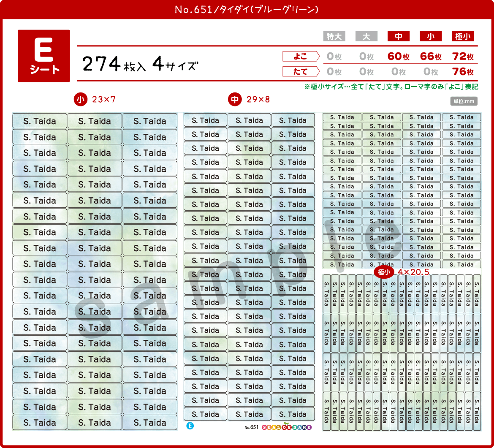Click the round 中 badge beside 29×8
Viewport: 494px width, 448px height.
click(235, 100)
